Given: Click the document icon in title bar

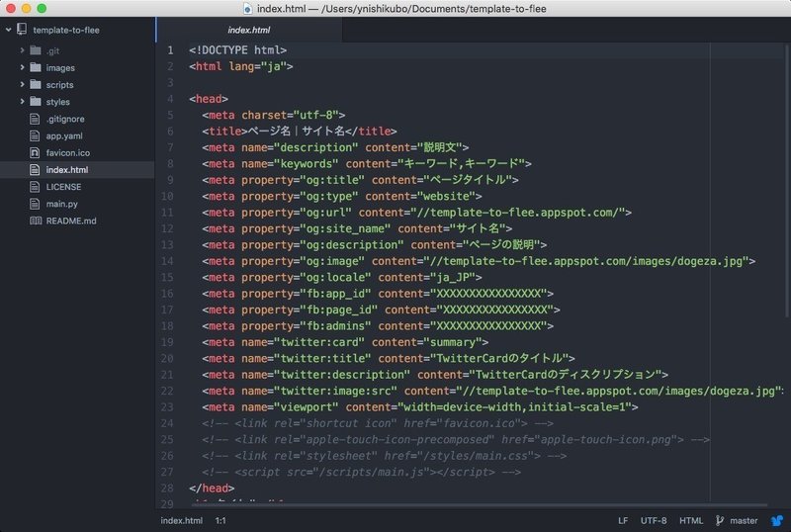Looking at the screenshot, I should click(248, 9).
